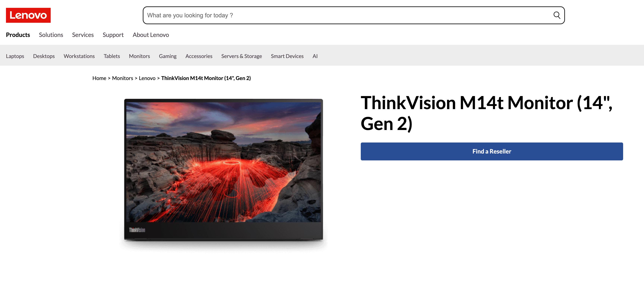The width and height of the screenshot is (644, 285).
Task: Click the search magnifier icon
Action: pyautogui.click(x=557, y=15)
